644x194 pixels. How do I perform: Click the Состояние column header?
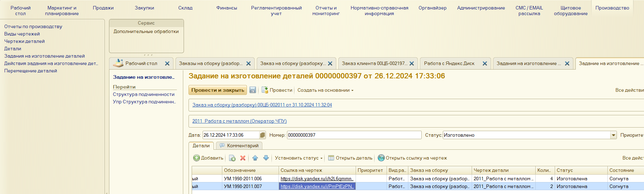click(626, 170)
